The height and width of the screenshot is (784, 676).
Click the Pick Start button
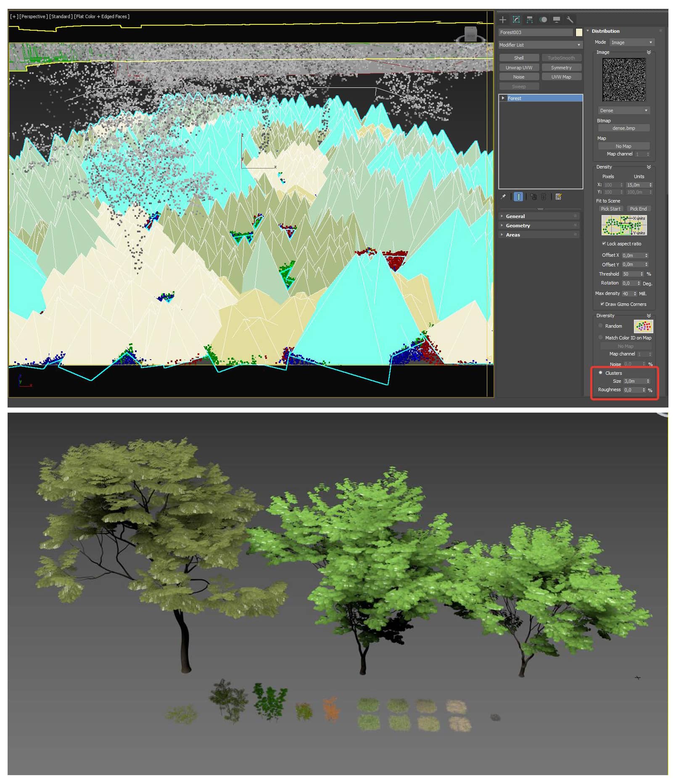click(610, 209)
